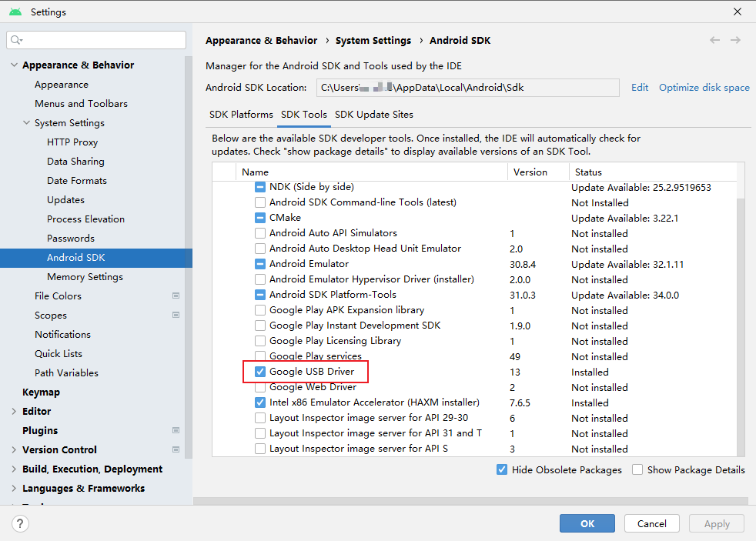756x541 pixels.
Task: Click the Android Studio logo in title bar
Action: coord(15,12)
